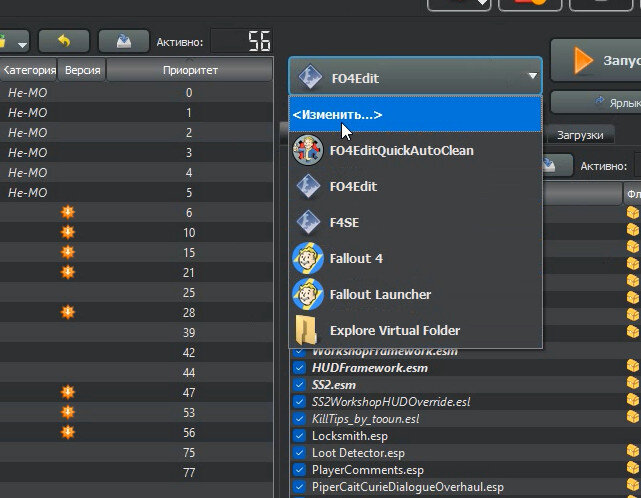Viewport: 641px width, 498px height.
Task: Toggle the PiperCaitCurieDialogueOverhaul.esp checkbox
Action: coord(299,487)
